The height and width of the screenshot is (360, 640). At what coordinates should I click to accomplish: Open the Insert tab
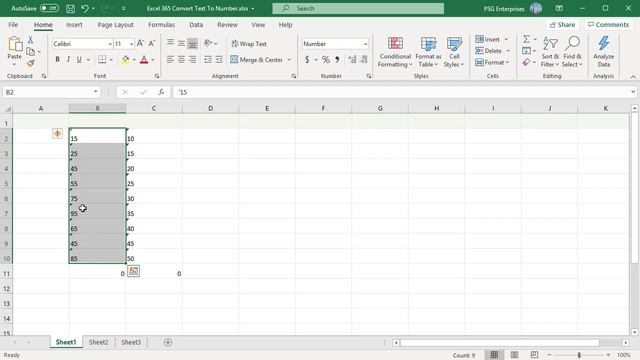[74, 24]
